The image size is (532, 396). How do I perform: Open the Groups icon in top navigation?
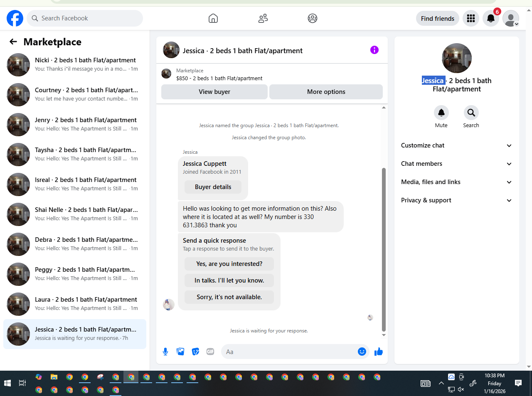click(313, 18)
